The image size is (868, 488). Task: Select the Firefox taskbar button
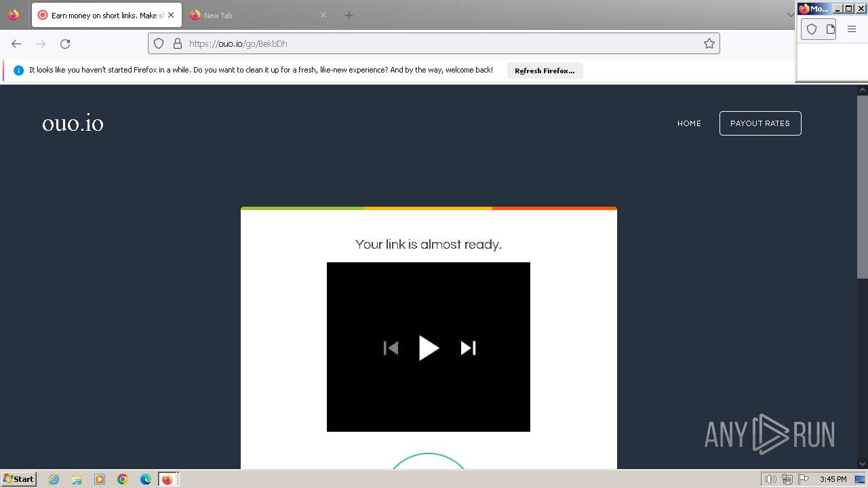click(x=167, y=479)
